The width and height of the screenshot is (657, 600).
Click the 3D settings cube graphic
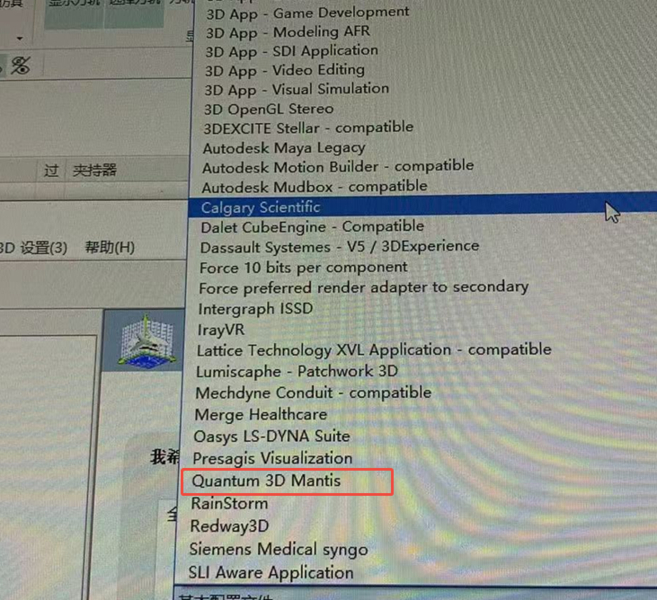[146, 341]
